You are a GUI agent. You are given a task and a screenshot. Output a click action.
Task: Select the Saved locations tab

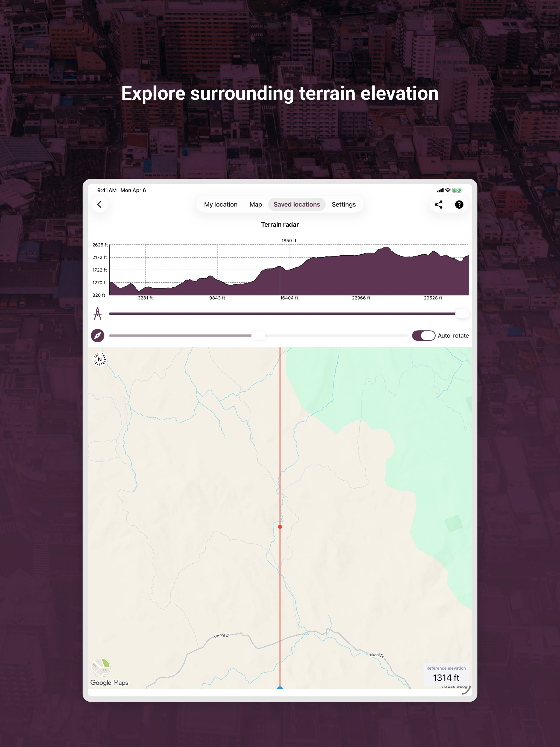click(x=297, y=204)
